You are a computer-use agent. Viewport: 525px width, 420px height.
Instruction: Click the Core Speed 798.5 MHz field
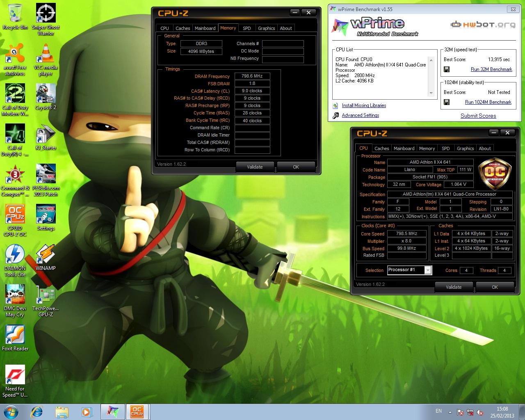coord(406,234)
